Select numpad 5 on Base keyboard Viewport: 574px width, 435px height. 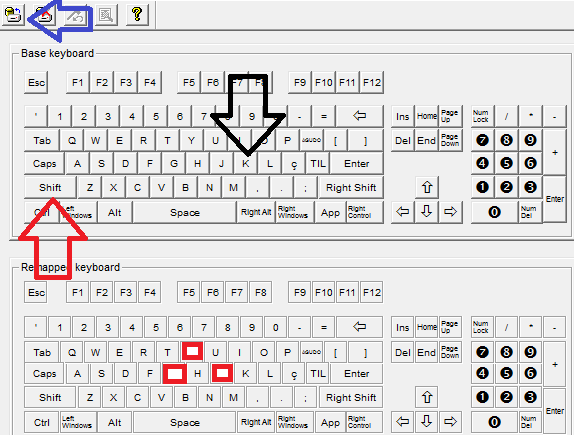tap(506, 163)
